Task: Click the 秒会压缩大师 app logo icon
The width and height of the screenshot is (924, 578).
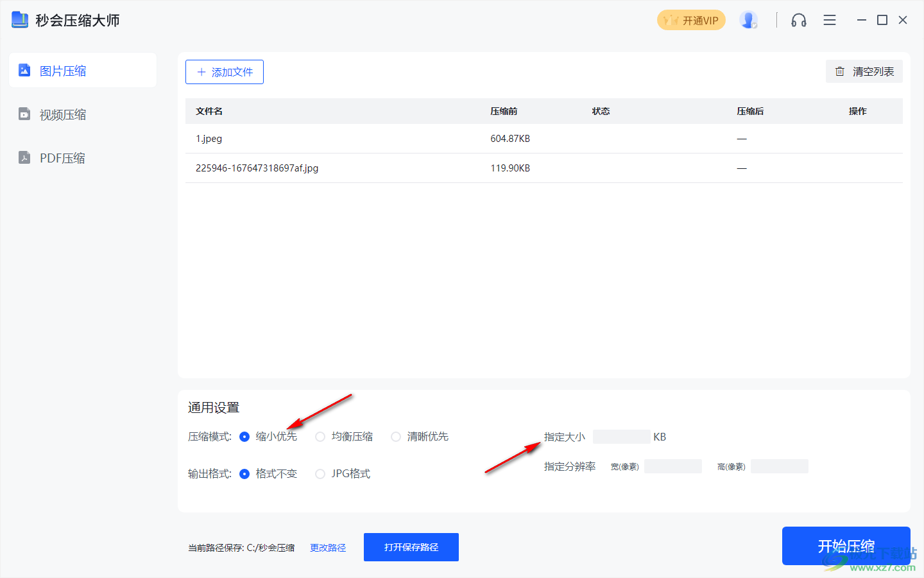Action: (x=20, y=20)
